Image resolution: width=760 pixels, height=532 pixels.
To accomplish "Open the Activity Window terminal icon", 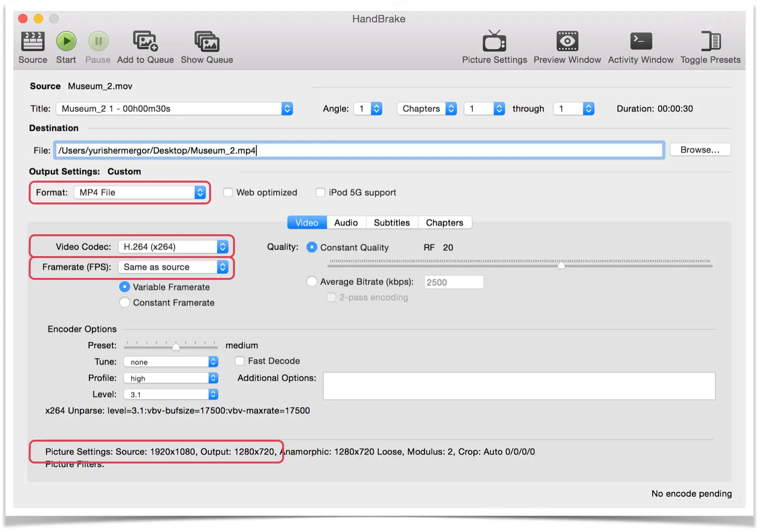I will click(x=641, y=41).
